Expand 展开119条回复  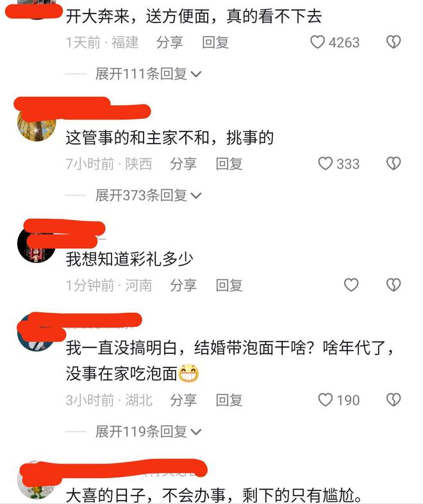pos(149,432)
